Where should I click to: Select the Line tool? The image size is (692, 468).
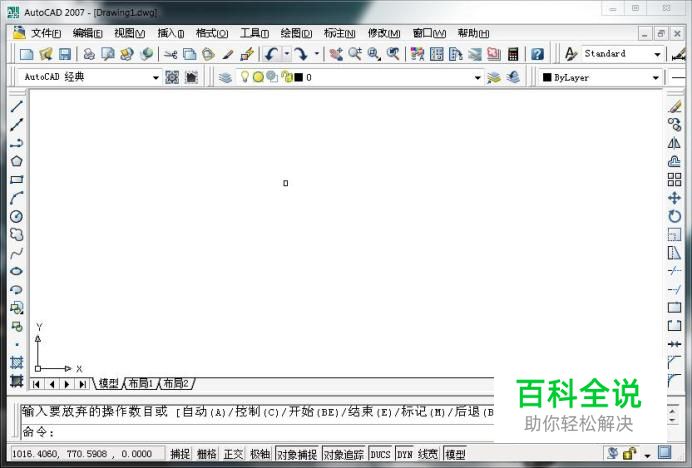click(16, 106)
